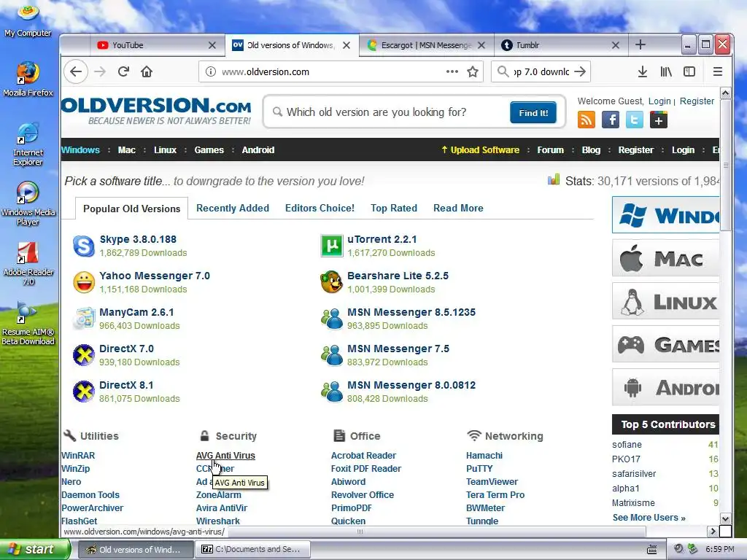Click the RSS feed icon

pos(586,120)
